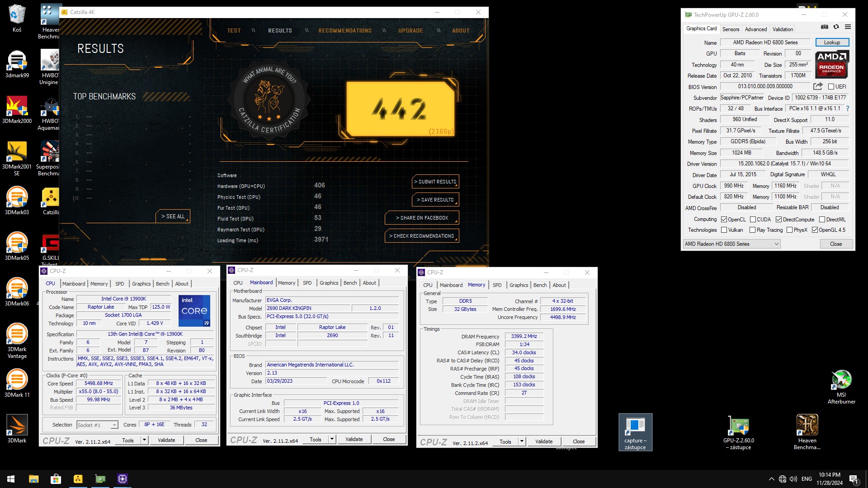Screen dimensions: 868x488
Task: Open Bench tab in CPU-Z CPU window
Action: pyautogui.click(x=162, y=284)
